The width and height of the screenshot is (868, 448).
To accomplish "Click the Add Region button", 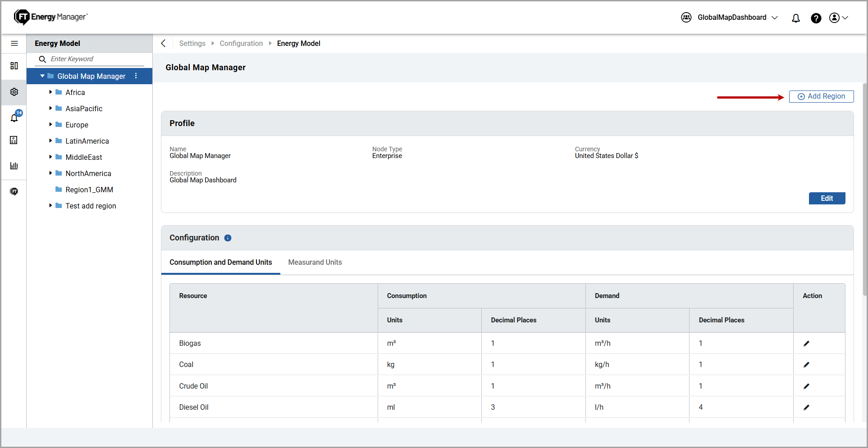I will point(821,96).
